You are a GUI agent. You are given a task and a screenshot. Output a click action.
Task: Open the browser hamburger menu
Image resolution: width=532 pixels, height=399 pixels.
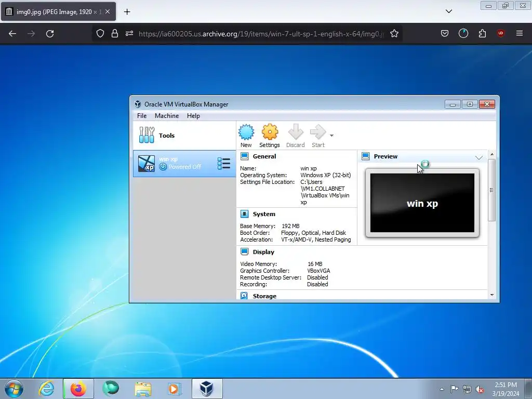tap(520, 33)
